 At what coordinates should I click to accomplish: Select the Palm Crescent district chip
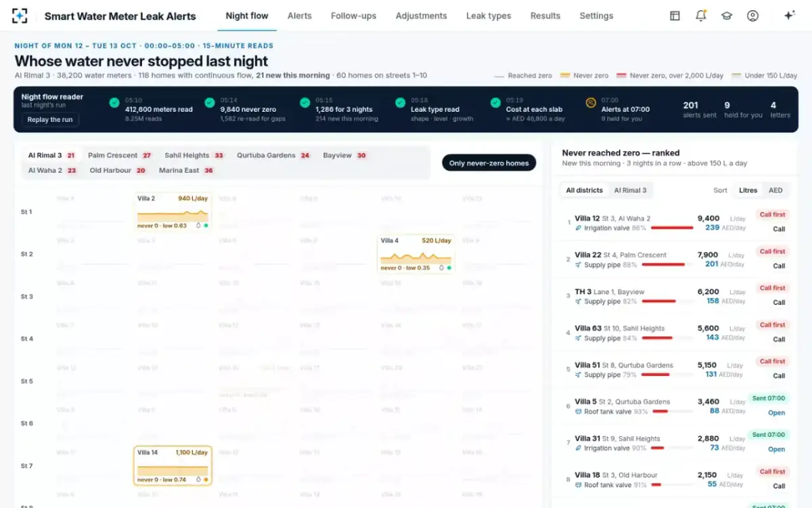click(120, 156)
